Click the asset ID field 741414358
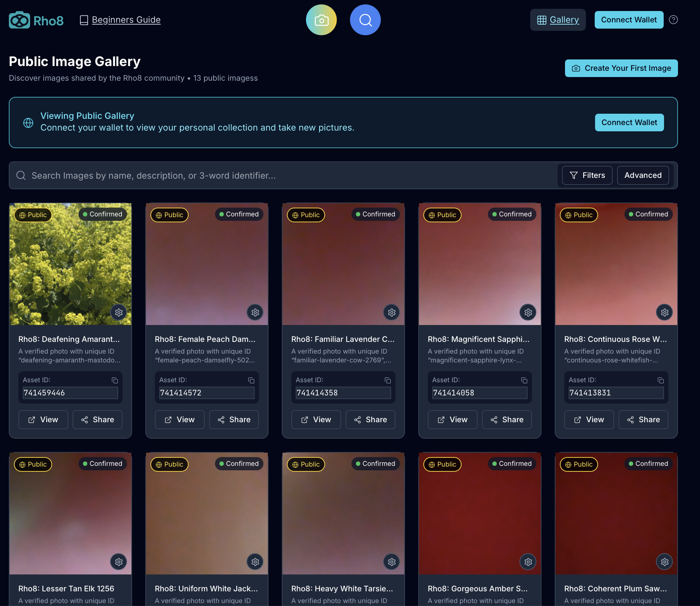 click(343, 393)
